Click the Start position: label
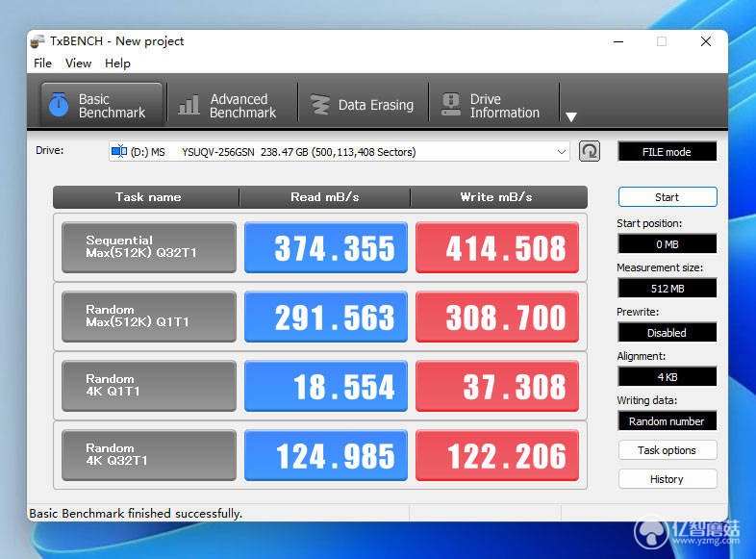The image size is (756, 559). [x=649, y=223]
